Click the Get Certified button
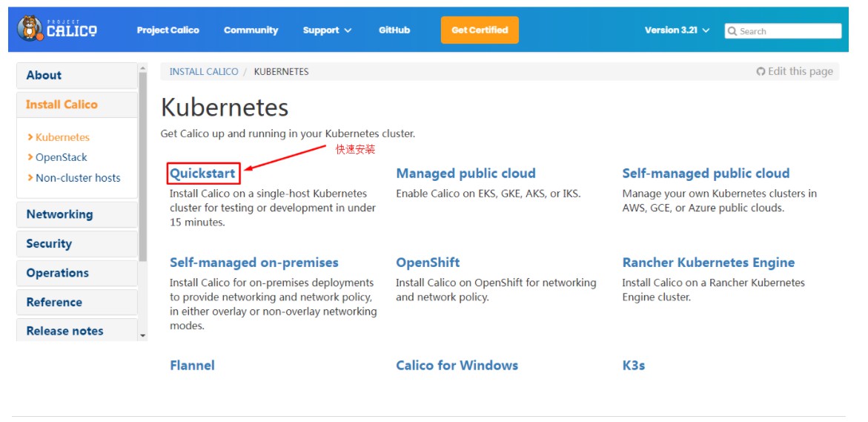Image resolution: width=868 pixels, height=422 pixels. pyautogui.click(x=480, y=30)
